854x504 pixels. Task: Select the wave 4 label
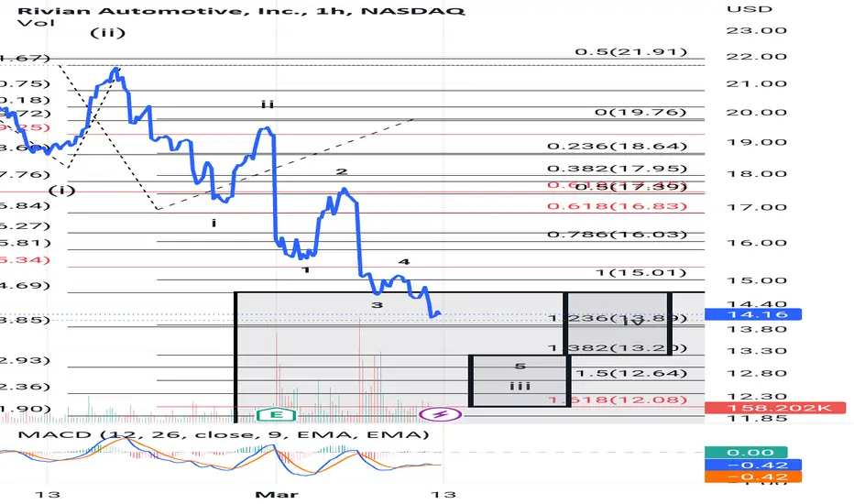pos(403,261)
